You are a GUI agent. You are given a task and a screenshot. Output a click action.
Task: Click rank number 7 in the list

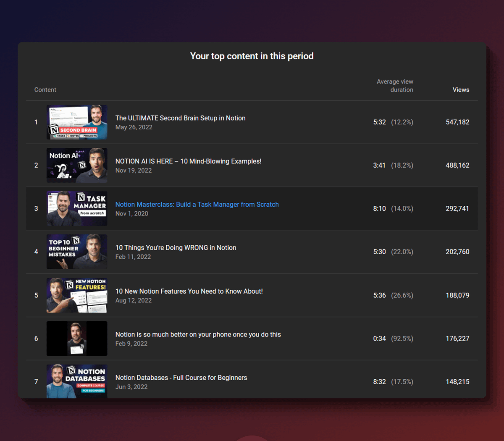pyautogui.click(x=36, y=382)
